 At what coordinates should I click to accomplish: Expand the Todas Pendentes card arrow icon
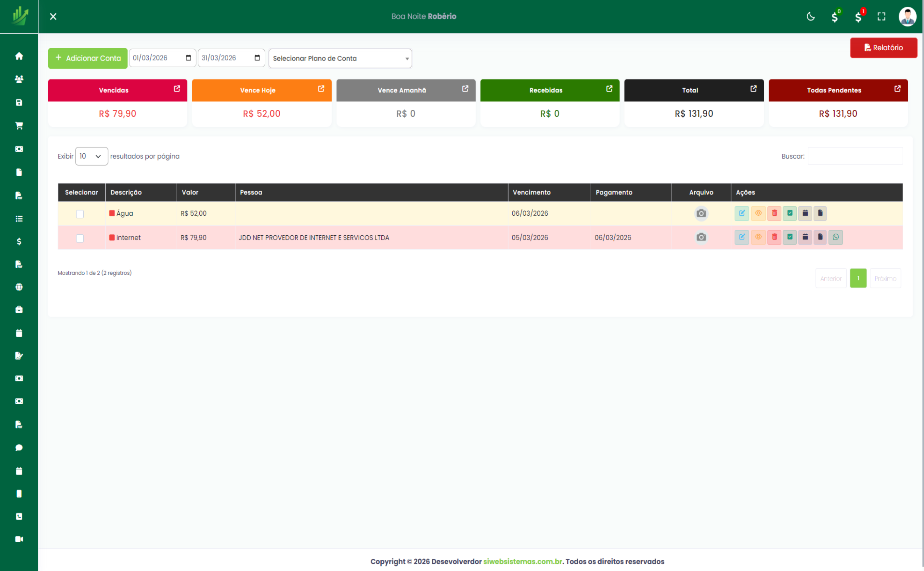click(x=897, y=89)
